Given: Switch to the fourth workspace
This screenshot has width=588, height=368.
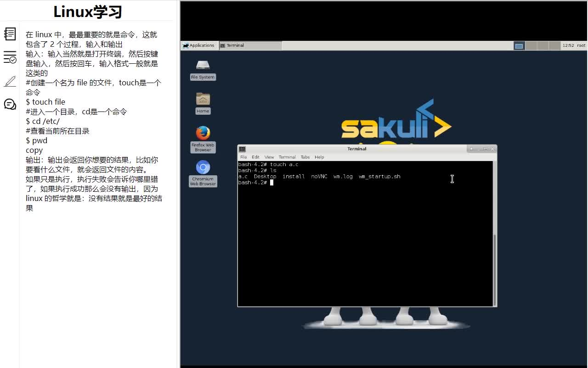Looking at the screenshot, I should (x=555, y=45).
